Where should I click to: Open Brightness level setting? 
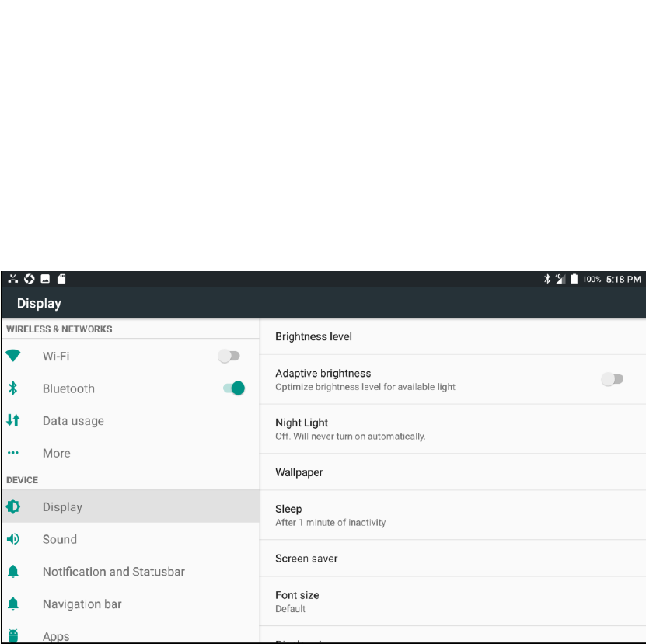(452, 336)
